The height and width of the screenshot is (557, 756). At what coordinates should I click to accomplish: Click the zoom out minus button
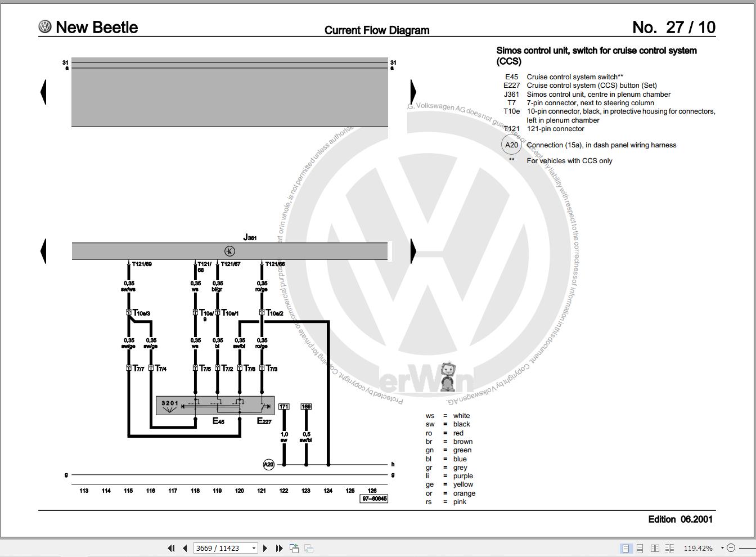pos(731,548)
